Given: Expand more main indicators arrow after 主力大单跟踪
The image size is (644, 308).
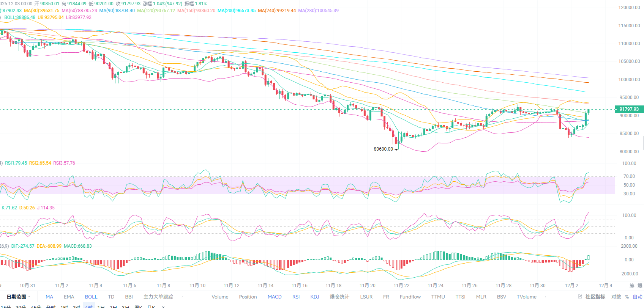Looking at the screenshot, I should (182, 297).
